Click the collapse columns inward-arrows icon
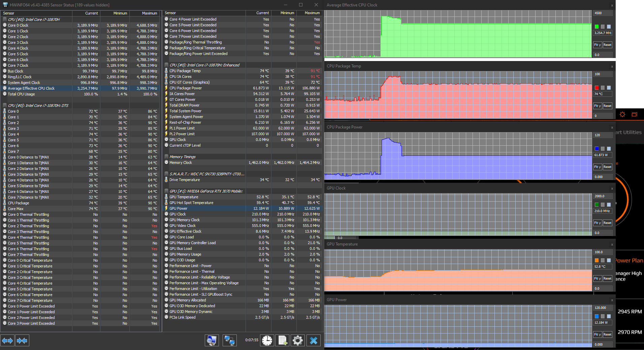This screenshot has width=644, height=350. (22, 341)
